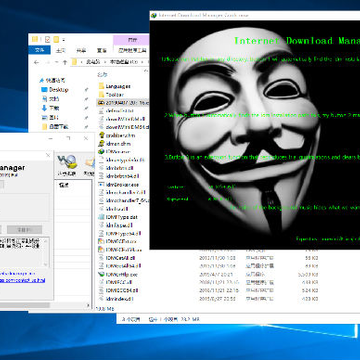Select IDMFType.dat in the file list
This screenshot has width=360, height=360.
(x=121, y=217)
